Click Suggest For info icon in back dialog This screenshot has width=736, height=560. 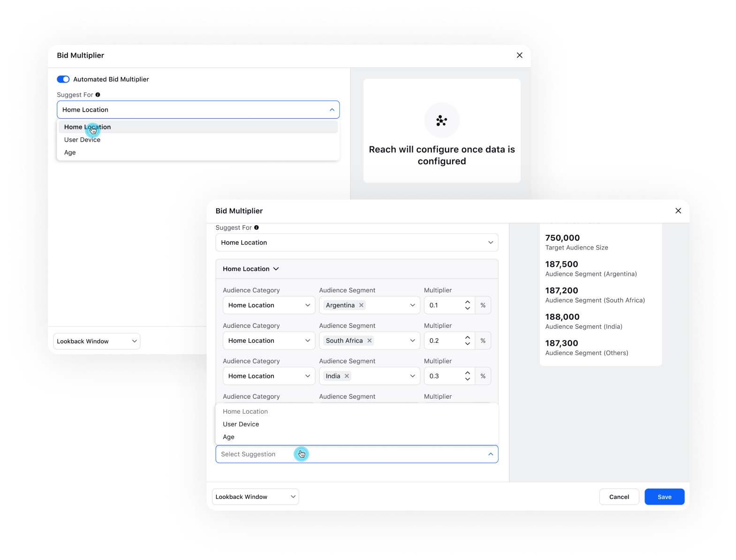[98, 95]
